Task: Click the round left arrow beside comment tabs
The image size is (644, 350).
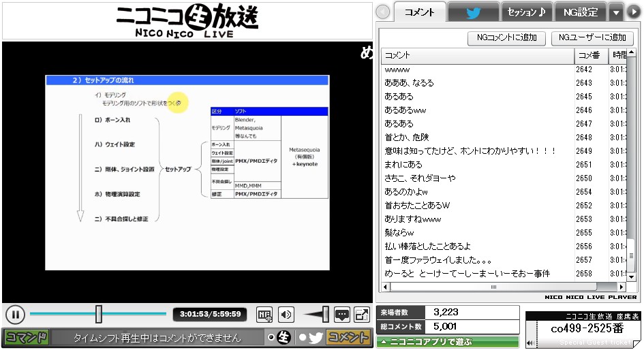Action: click(383, 12)
